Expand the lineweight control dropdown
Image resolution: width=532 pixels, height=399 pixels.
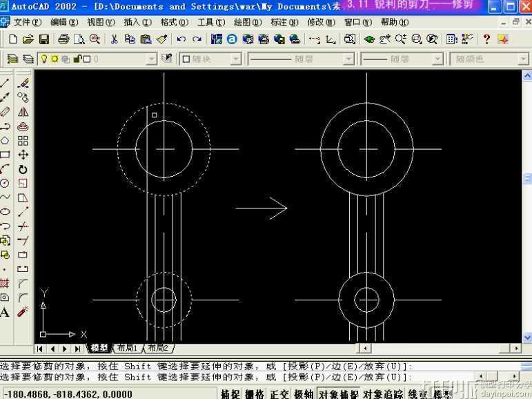pos(437,59)
